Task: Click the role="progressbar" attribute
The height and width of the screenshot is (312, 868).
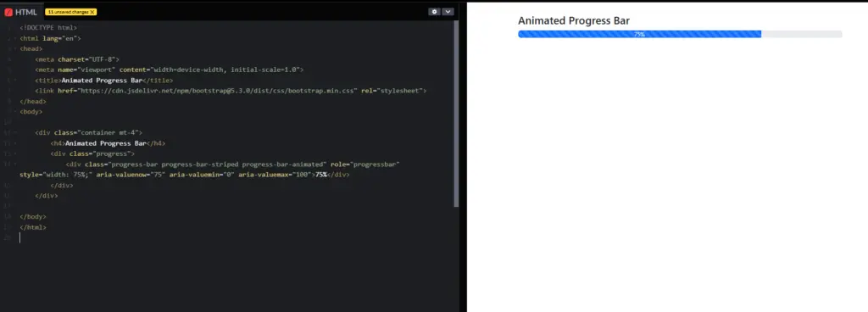Action: pos(364,164)
